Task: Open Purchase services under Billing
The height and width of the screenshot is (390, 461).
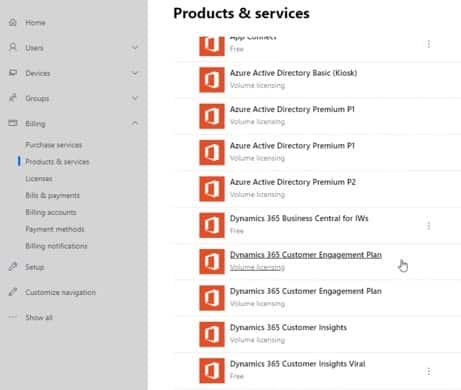Action: click(x=54, y=145)
